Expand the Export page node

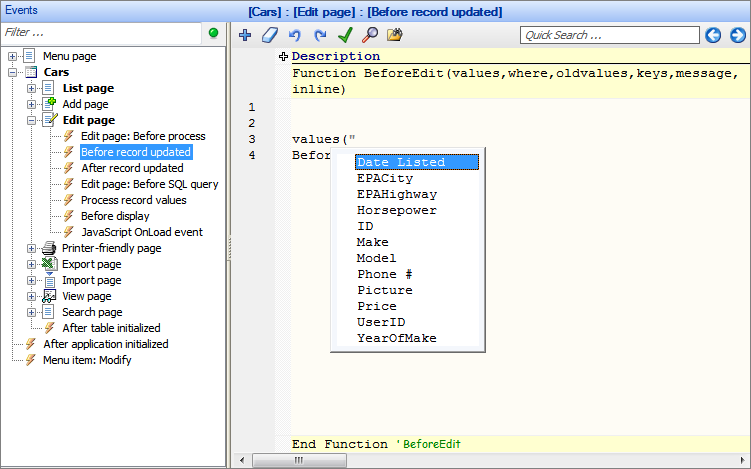coord(31,264)
